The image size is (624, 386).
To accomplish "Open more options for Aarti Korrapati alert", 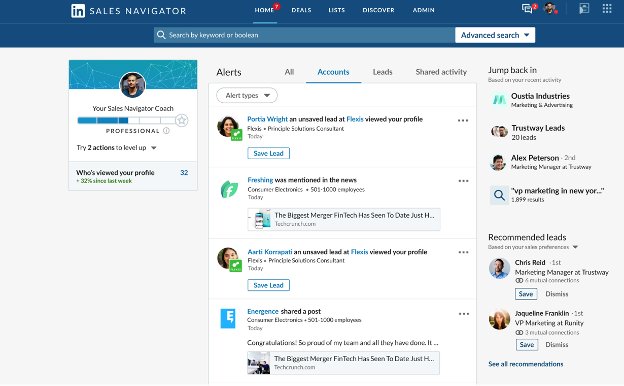I will 463,252.
